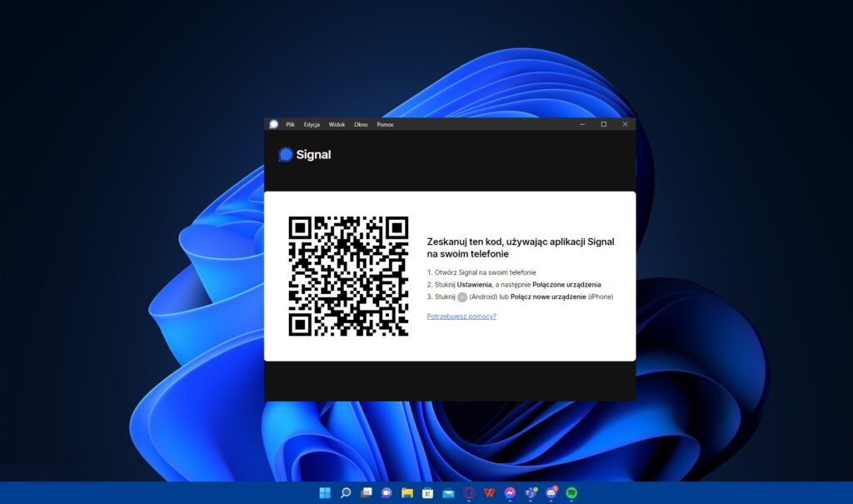Maximize the Signal window
Screen dimensions: 853x504
pos(604,124)
